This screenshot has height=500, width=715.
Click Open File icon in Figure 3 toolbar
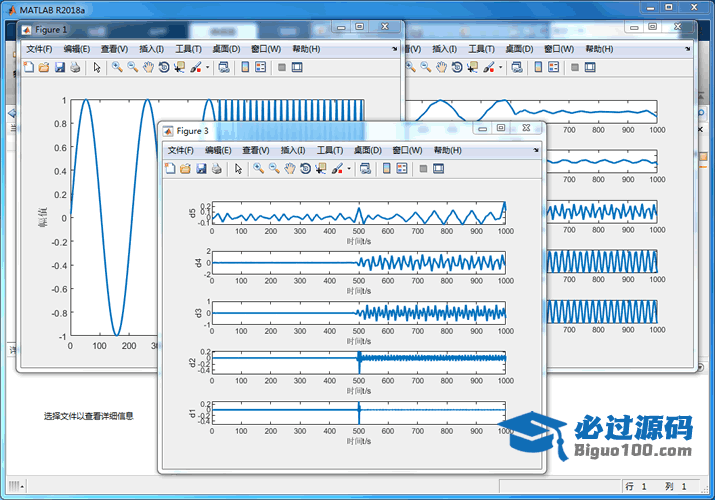[185, 169]
